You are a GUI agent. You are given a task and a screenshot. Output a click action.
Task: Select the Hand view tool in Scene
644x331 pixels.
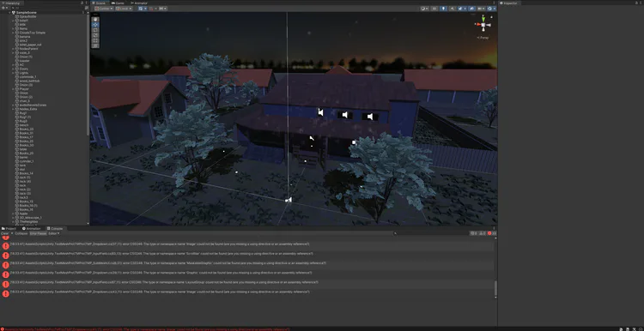[95, 19]
